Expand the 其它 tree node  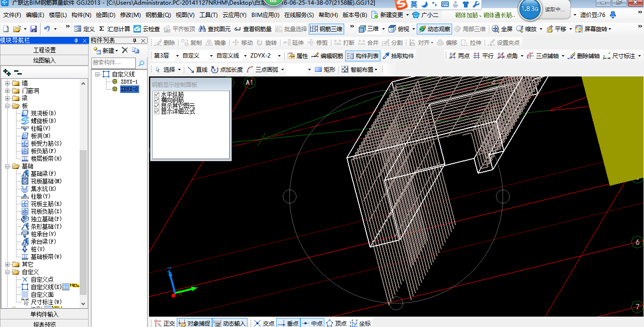tap(8, 264)
